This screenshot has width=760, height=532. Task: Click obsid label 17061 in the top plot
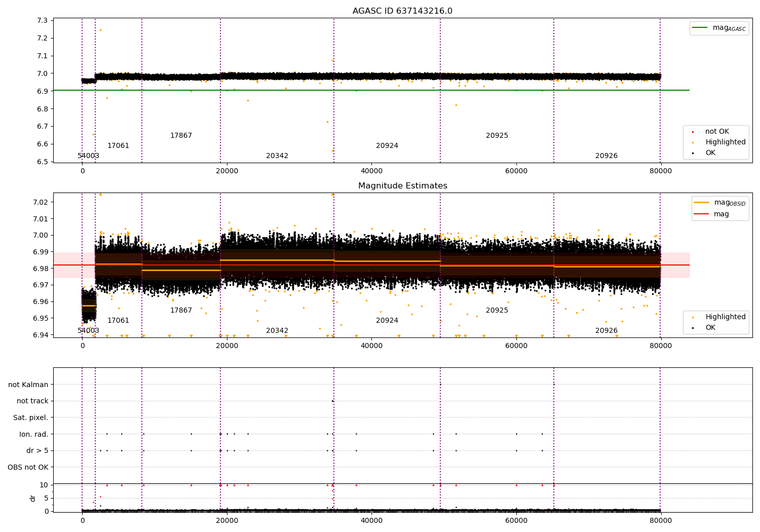click(118, 146)
